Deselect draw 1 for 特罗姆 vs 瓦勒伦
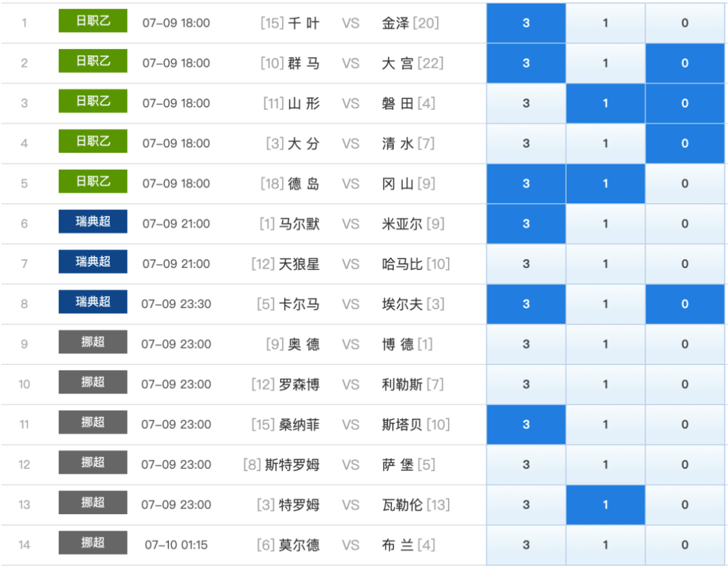 point(605,505)
